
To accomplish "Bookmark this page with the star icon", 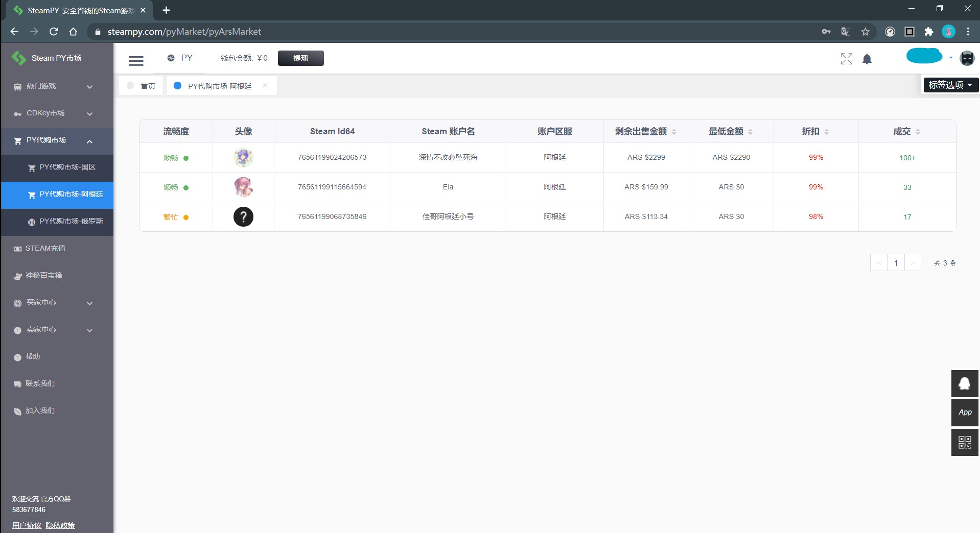I will 865,32.
